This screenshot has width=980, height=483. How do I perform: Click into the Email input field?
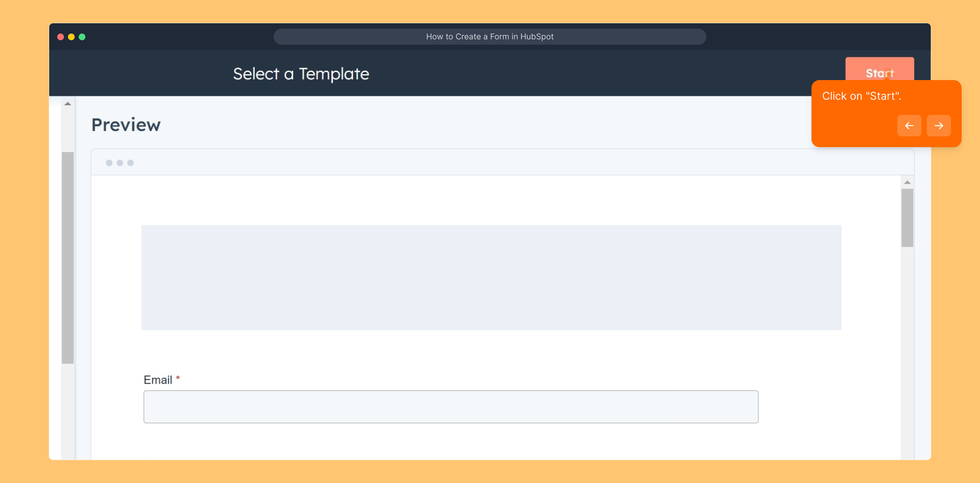click(x=451, y=407)
